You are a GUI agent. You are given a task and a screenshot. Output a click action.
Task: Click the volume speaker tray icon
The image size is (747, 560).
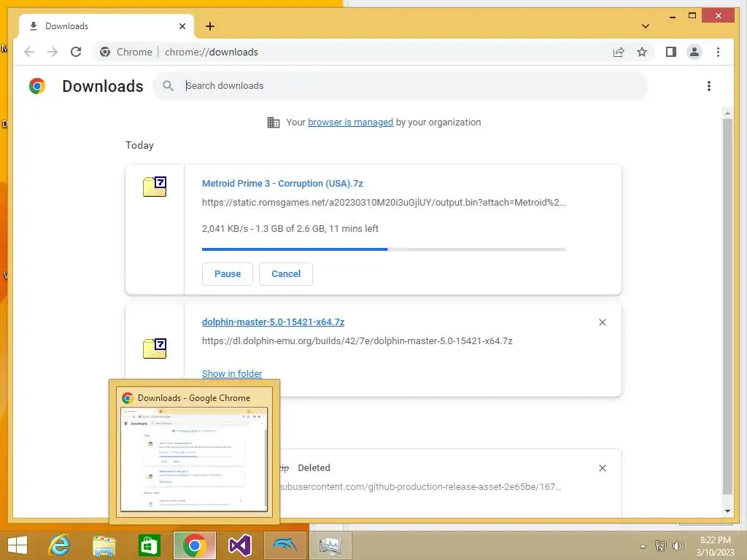[x=678, y=546]
